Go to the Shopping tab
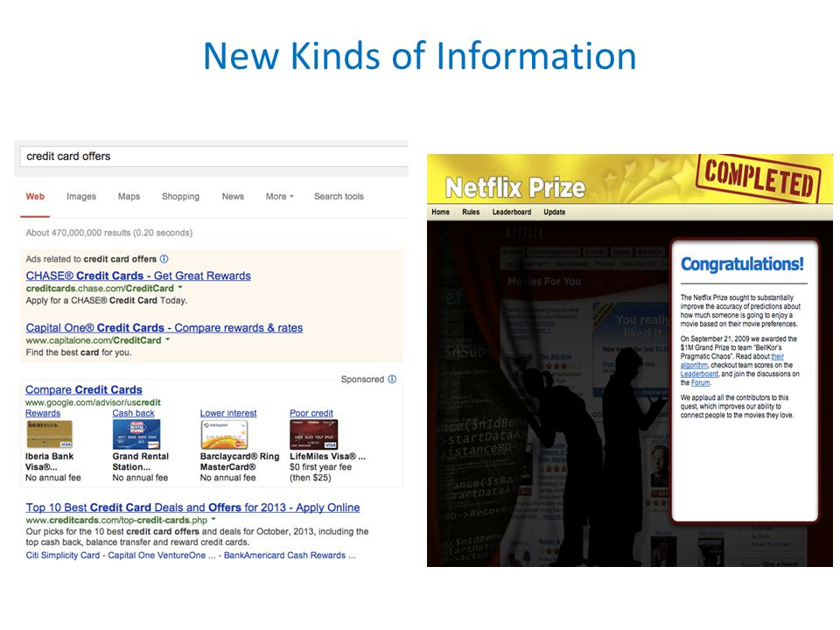Viewport: 840px width, 630px height. tap(180, 197)
